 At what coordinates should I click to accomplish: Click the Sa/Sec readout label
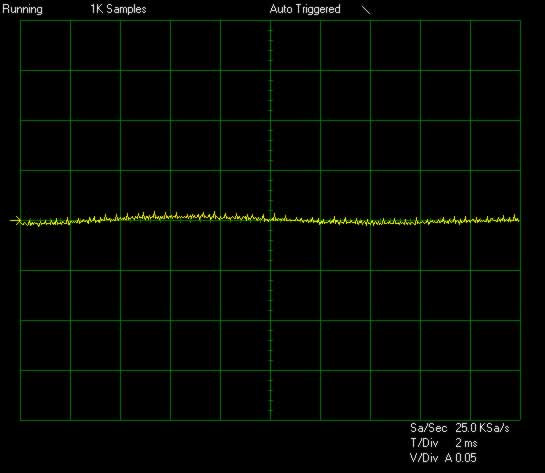click(428, 428)
